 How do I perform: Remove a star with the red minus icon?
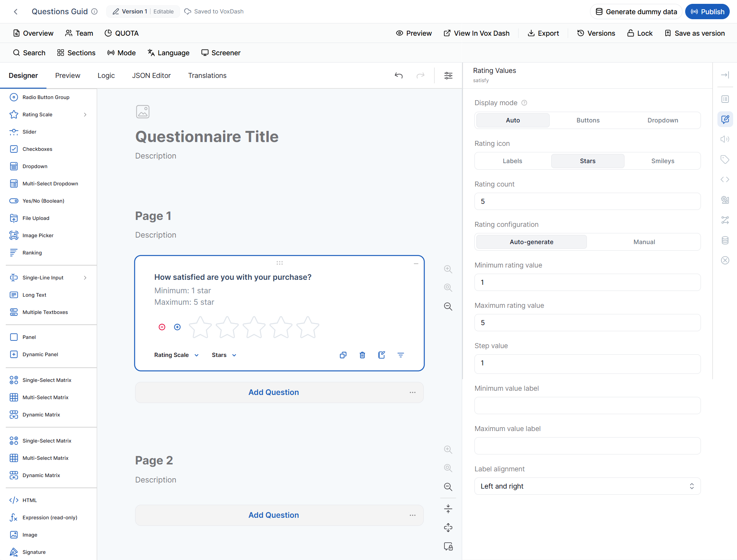(162, 327)
